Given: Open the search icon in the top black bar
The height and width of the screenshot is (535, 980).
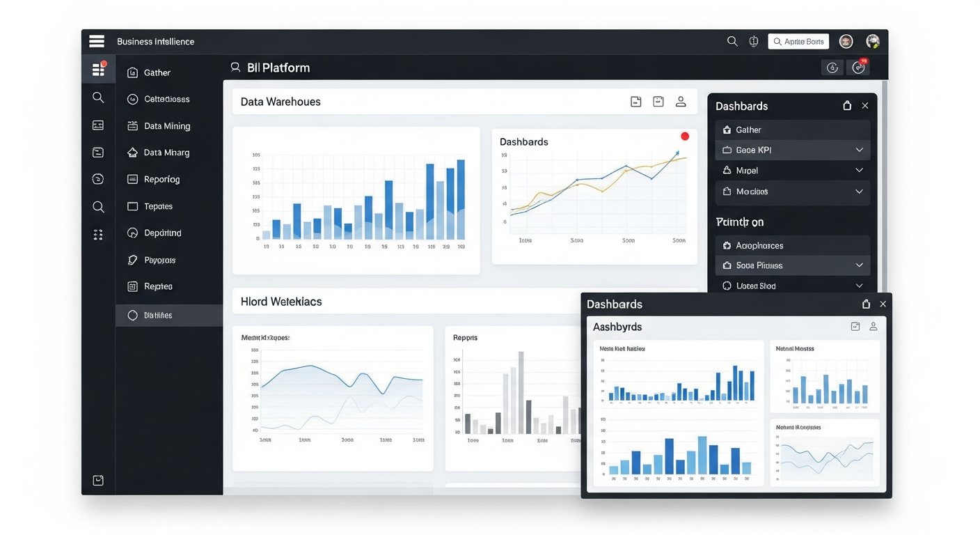Looking at the screenshot, I should [x=732, y=41].
